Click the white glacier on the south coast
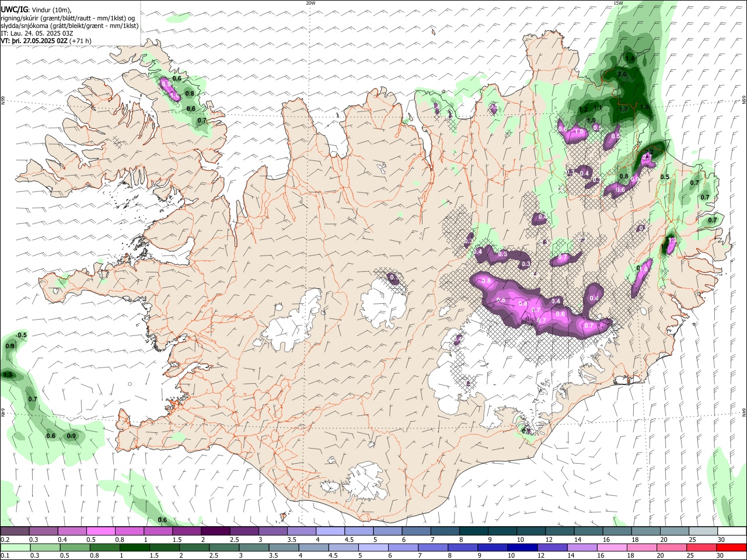Viewport: 747px width, 560px height. coord(365,481)
